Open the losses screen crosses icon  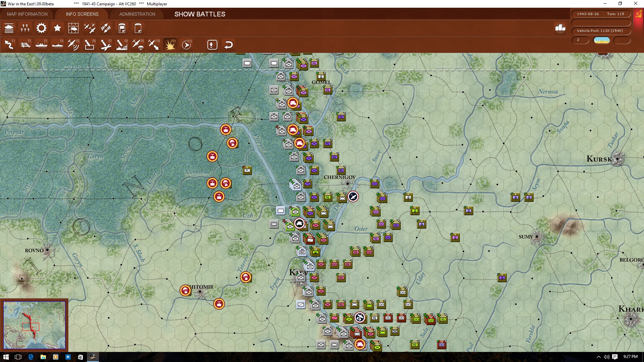click(25, 28)
